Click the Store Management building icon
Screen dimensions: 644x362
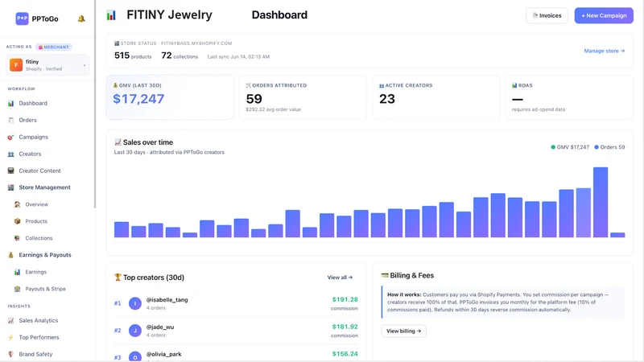pyautogui.click(x=10, y=187)
